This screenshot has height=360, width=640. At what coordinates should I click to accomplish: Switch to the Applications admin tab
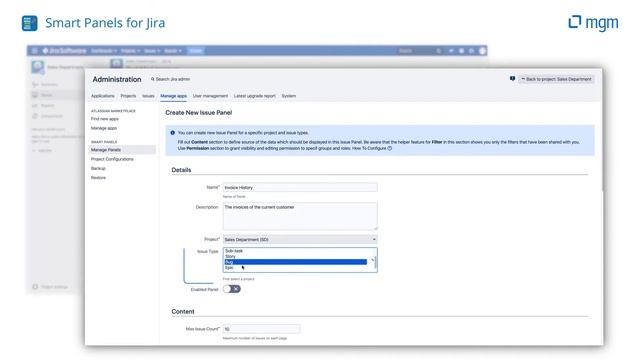click(102, 96)
